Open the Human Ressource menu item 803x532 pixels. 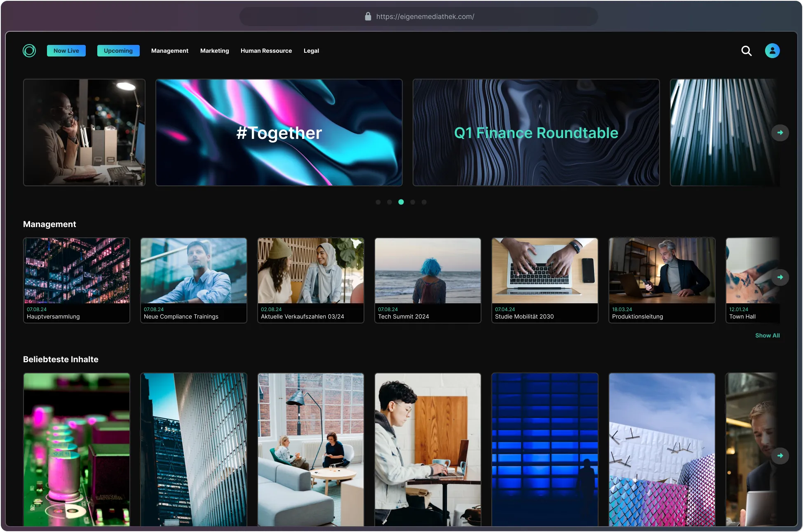point(266,51)
